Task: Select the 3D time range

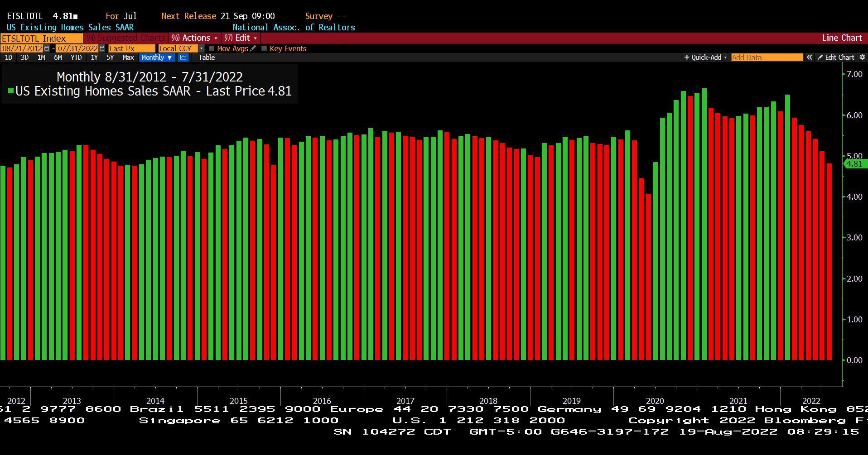Action: (x=25, y=57)
